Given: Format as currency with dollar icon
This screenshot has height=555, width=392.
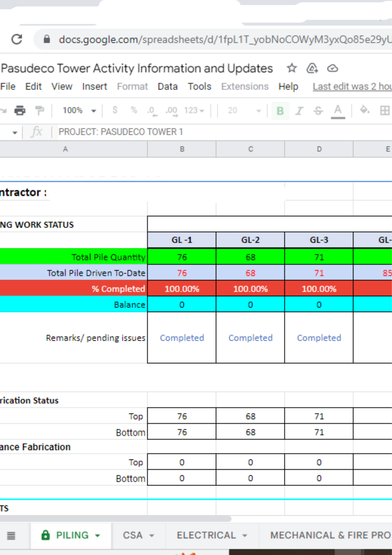Looking at the screenshot, I should (115, 110).
